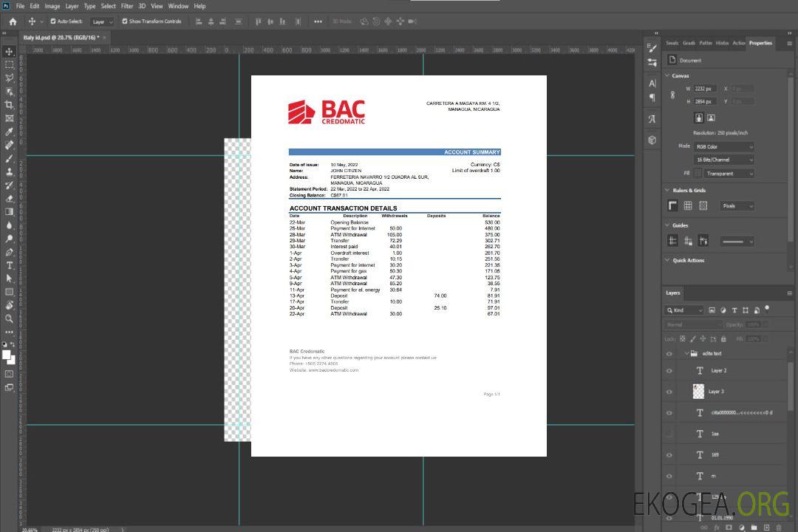
Task: Select the History Brush tool
Action: tap(9, 185)
